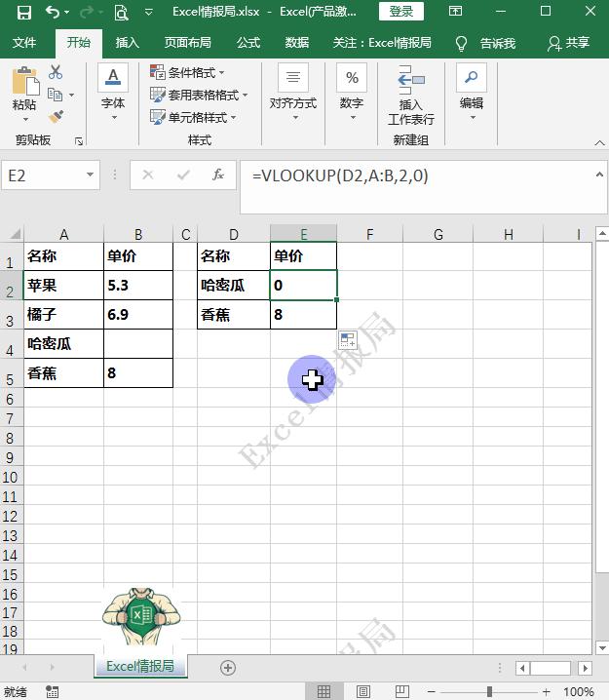Expand the 数字 number group
Screen dimensions: 609x700
352,92
